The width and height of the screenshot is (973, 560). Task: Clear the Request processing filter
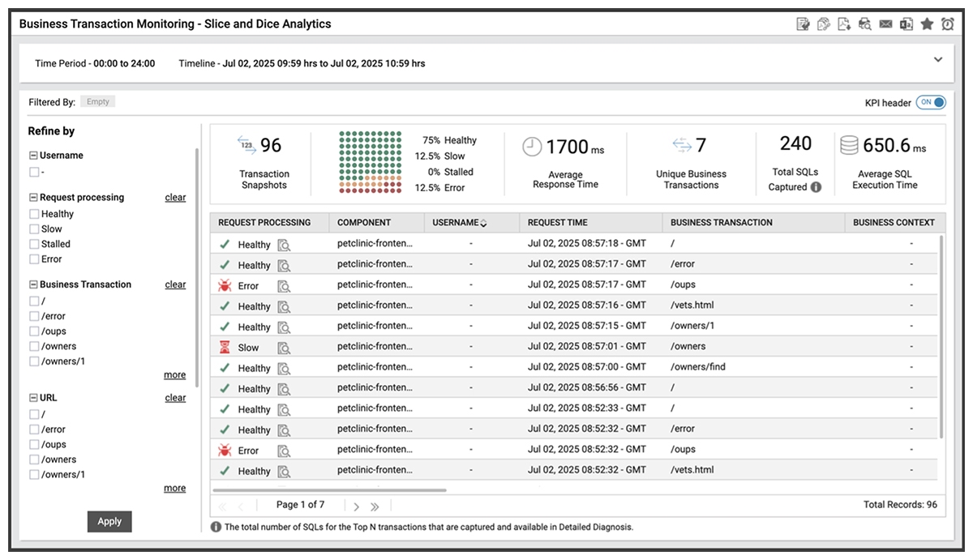(175, 198)
